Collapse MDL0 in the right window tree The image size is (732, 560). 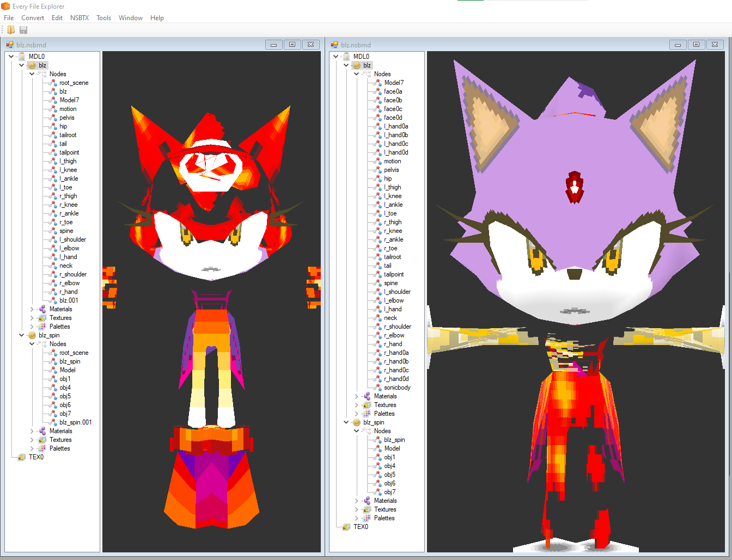point(335,57)
